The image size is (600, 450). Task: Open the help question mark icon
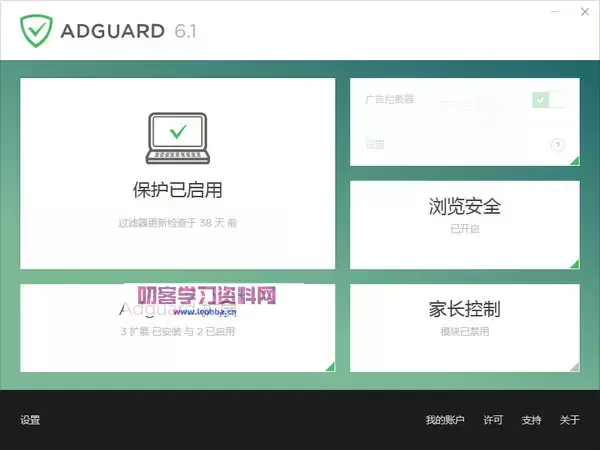(x=558, y=145)
